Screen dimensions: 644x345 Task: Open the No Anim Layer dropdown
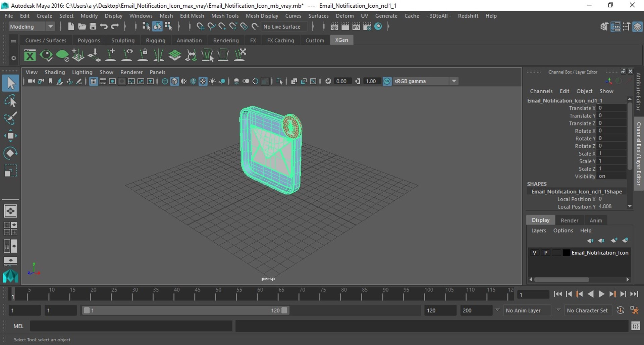pyautogui.click(x=527, y=310)
